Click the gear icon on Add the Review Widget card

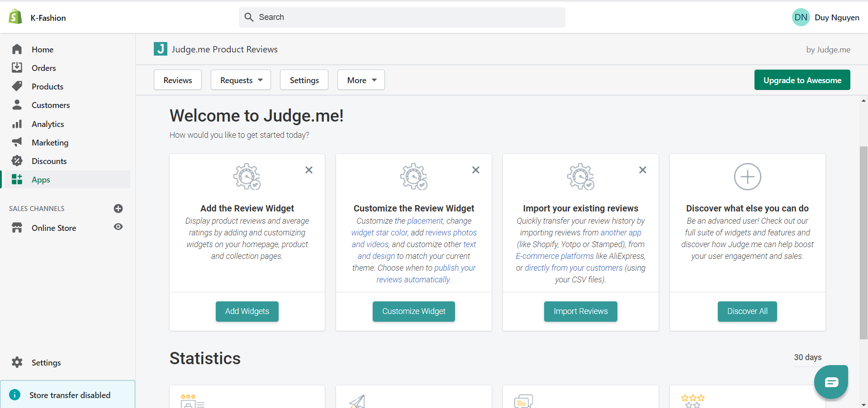(247, 177)
